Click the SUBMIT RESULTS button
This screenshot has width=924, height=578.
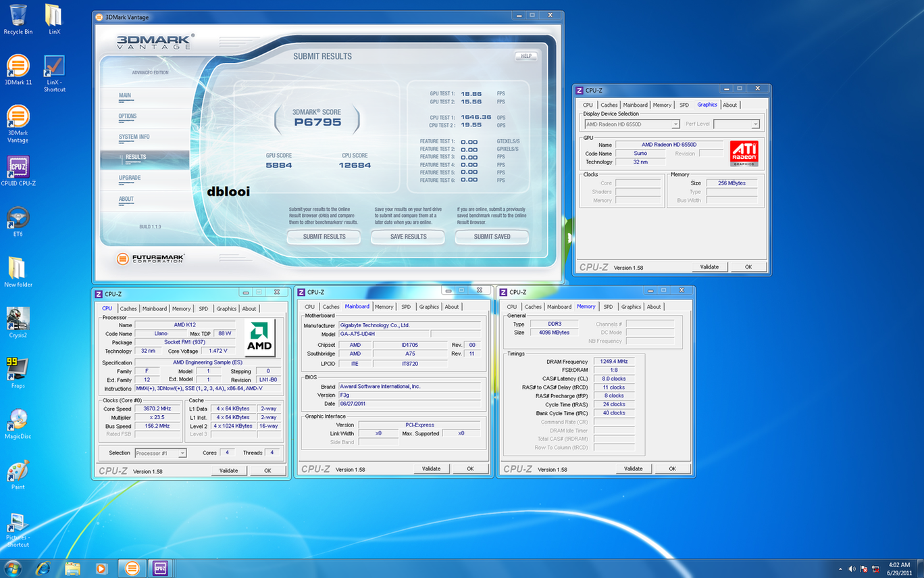coord(324,237)
